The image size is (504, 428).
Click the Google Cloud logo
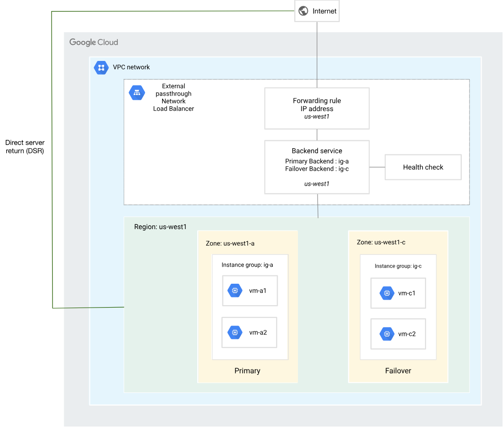93,42
